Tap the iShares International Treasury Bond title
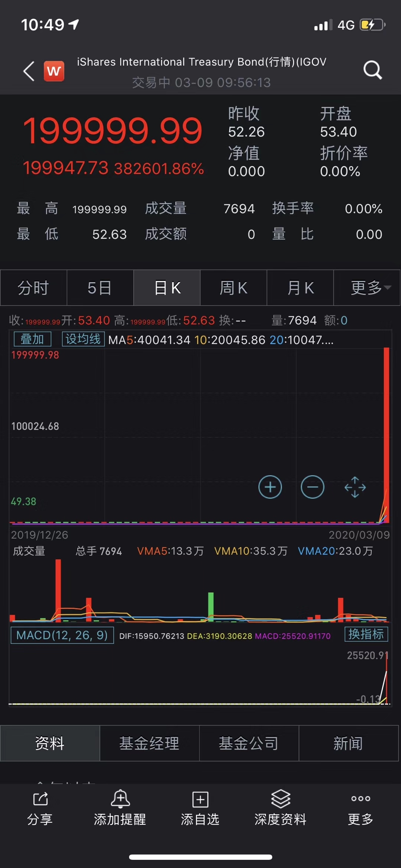Screen dimensions: 401x868 point(202,62)
